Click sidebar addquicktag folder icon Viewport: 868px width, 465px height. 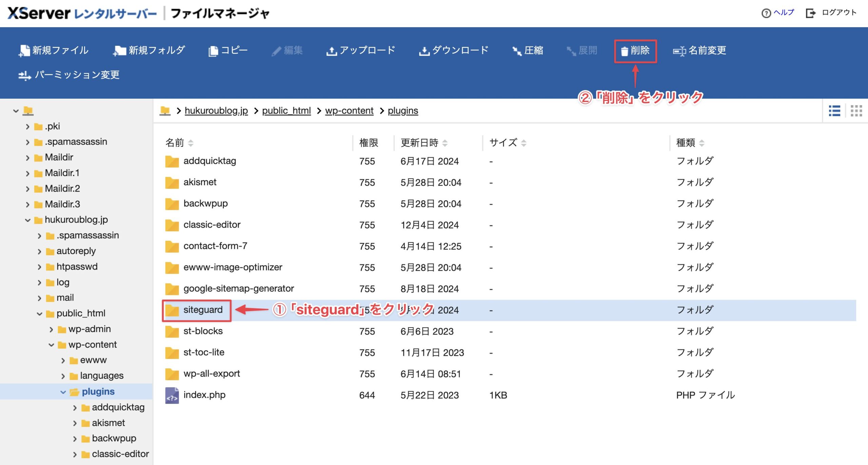pos(85,408)
